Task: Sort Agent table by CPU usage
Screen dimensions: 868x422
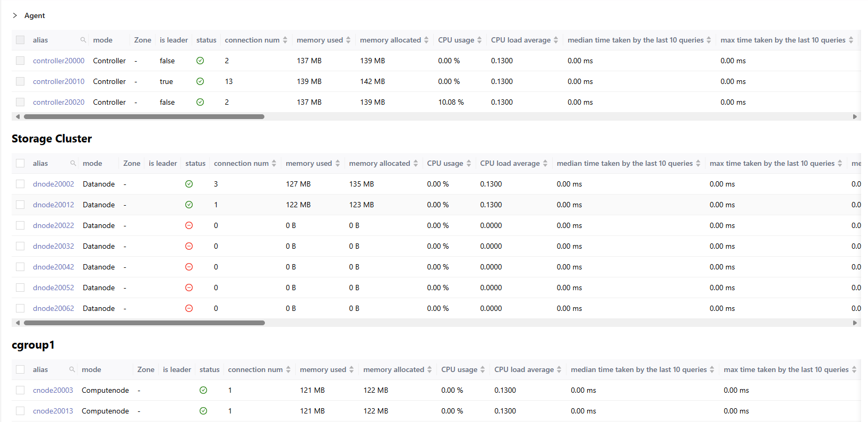Action: point(479,40)
